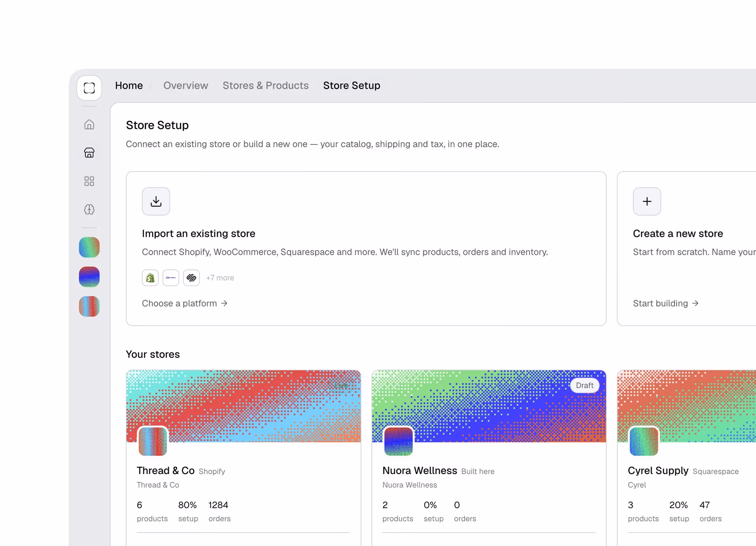
Task: Click the 'Start from scratch' description text
Action: point(695,252)
